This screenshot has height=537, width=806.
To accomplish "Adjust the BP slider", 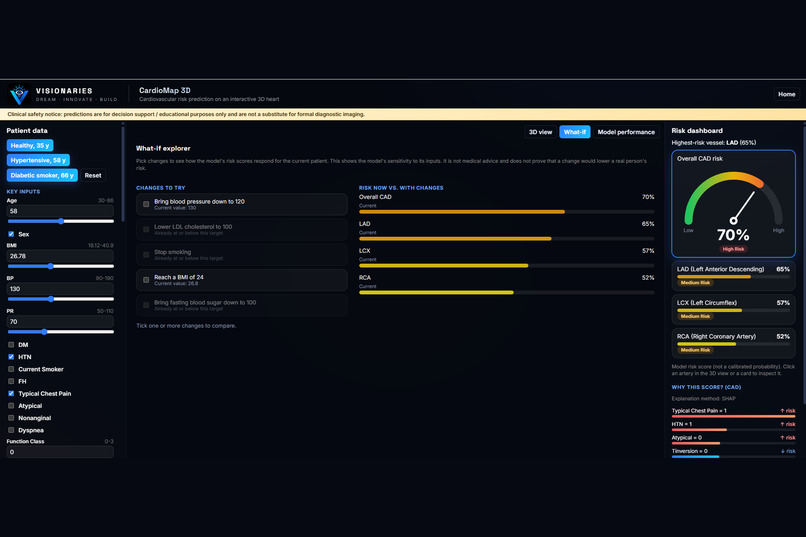I will point(61,299).
